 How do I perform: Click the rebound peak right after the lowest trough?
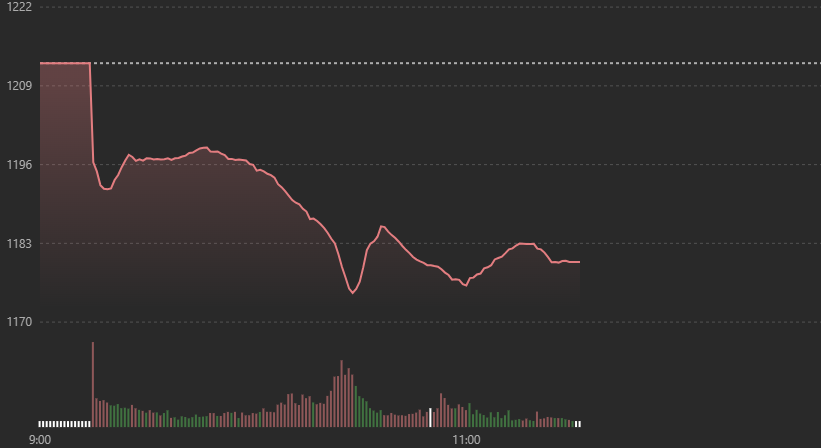coord(381,226)
